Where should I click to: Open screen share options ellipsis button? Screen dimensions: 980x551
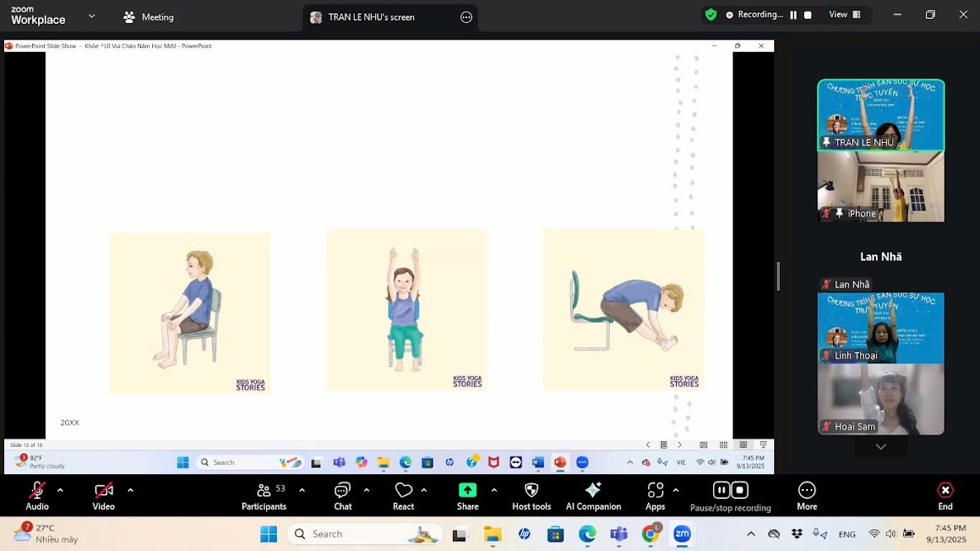coord(466,17)
